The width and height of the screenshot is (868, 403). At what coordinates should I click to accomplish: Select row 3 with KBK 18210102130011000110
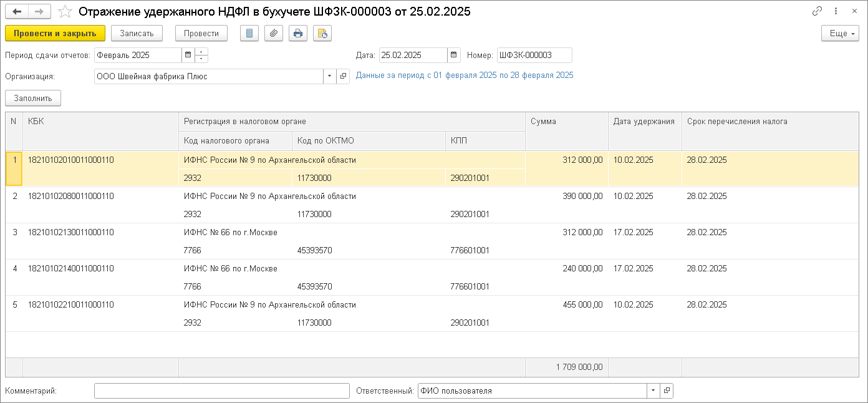pos(70,233)
